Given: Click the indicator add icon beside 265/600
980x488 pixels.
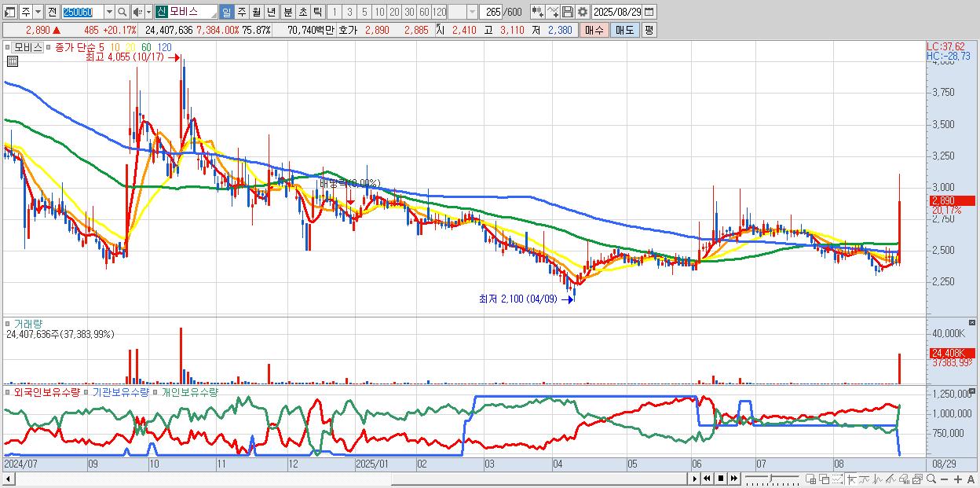Looking at the screenshot, I should [538, 12].
